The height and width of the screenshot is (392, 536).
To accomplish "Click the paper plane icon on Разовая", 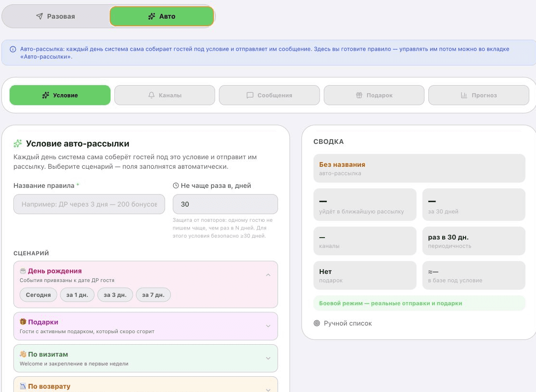I will coord(40,16).
